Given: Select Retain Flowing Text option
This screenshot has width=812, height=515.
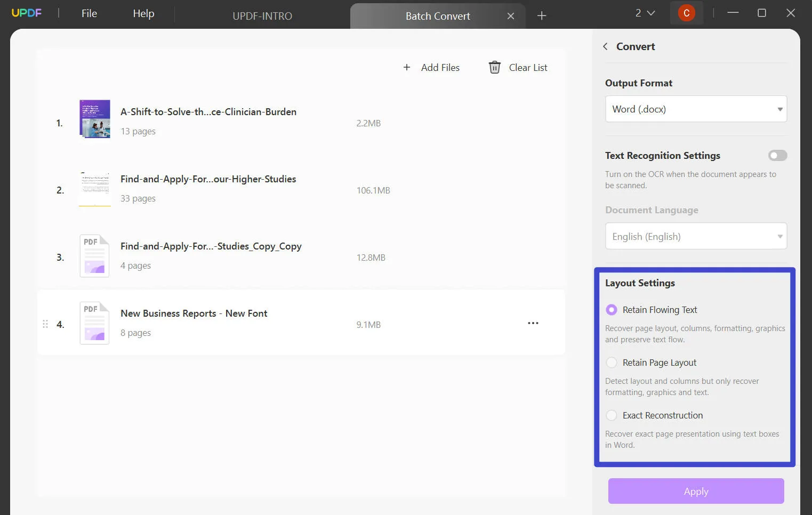Looking at the screenshot, I should click(612, 310).
